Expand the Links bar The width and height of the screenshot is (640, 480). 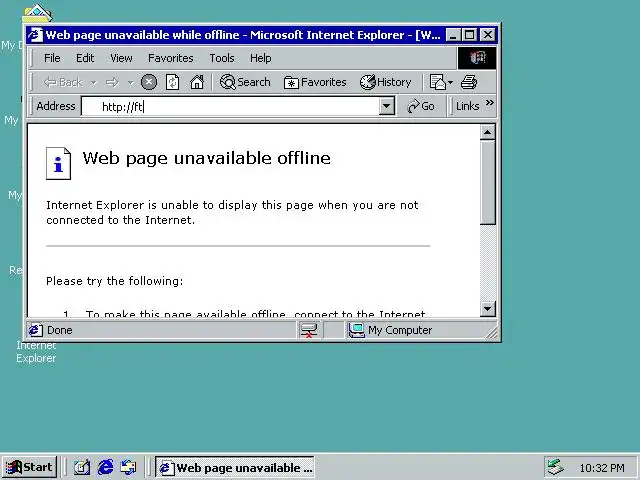point(467,106)
